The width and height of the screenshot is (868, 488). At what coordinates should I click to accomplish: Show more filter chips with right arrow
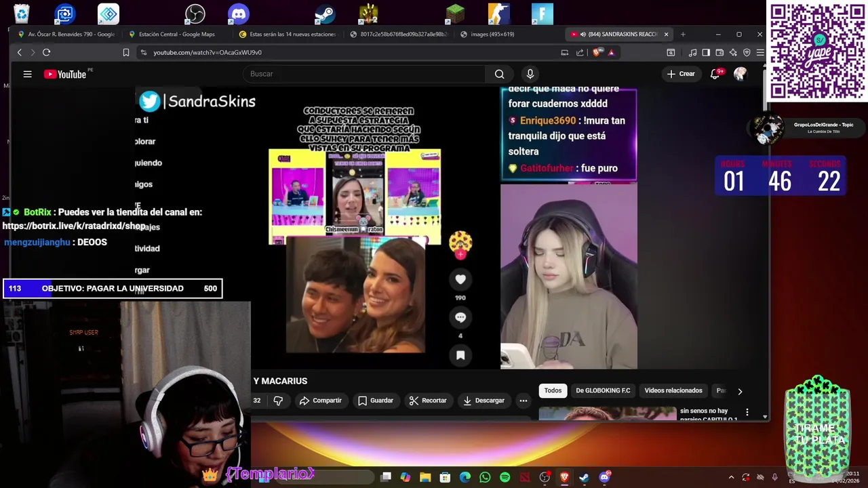coord(740,391)
